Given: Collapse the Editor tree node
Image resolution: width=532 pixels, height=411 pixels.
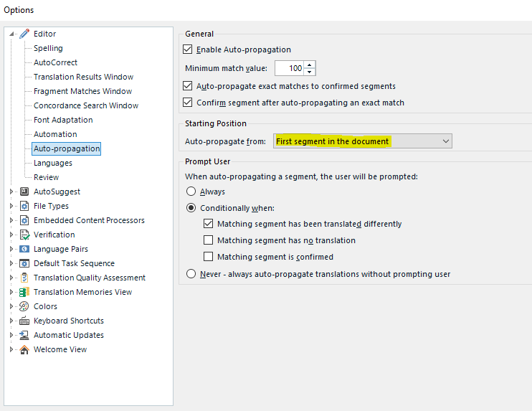Looking at the screenshot, I should 11,34.
